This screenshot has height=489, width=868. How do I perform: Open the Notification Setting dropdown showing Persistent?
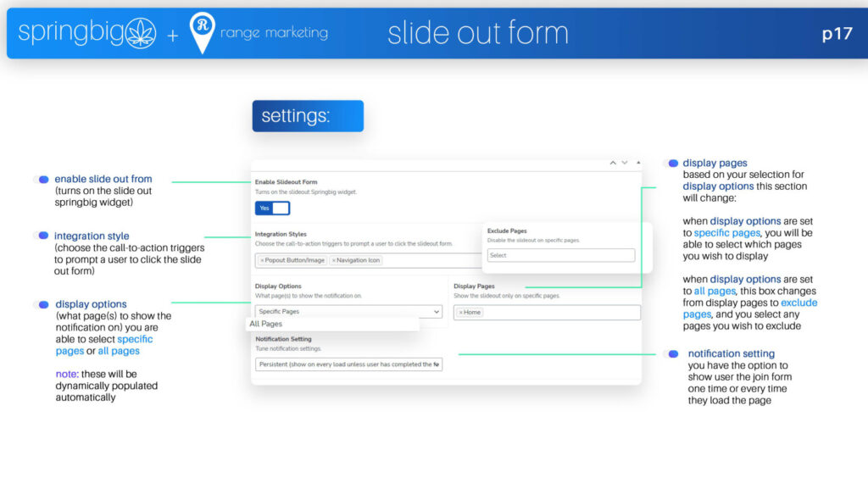[x=348, y=364]
